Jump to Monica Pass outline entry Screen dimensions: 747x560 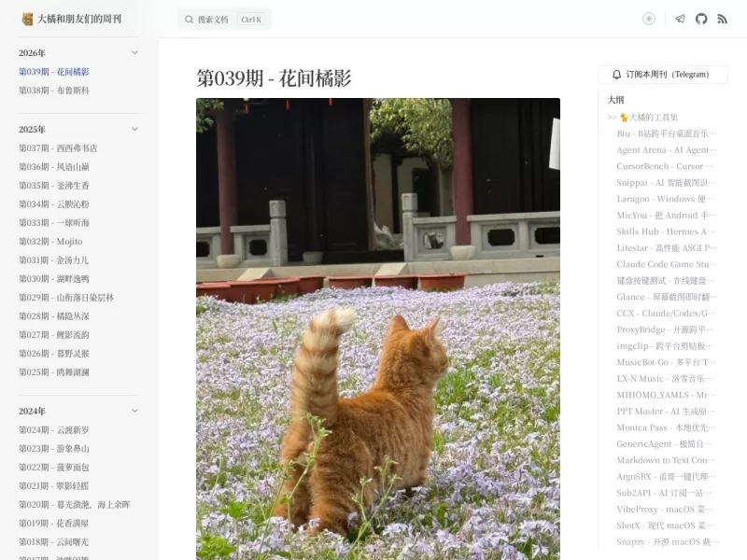click(666, 427)
